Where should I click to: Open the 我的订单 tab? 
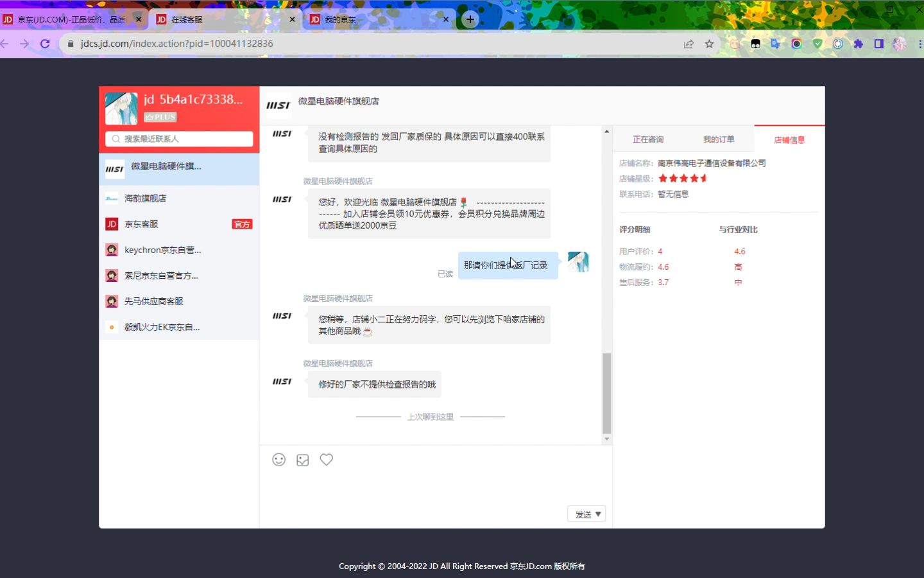719,139
